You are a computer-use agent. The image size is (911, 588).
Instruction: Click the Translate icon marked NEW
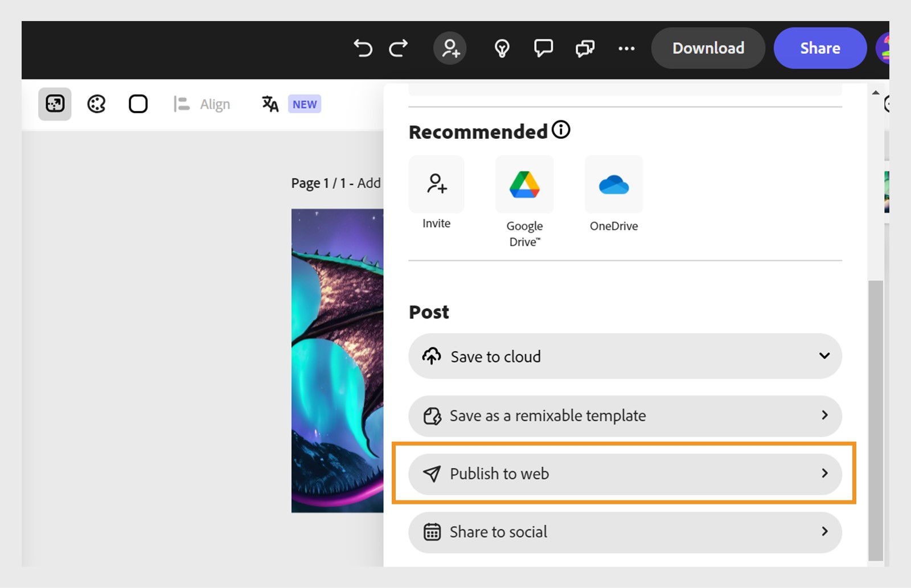pyautogui.click(x=269, y=104)
